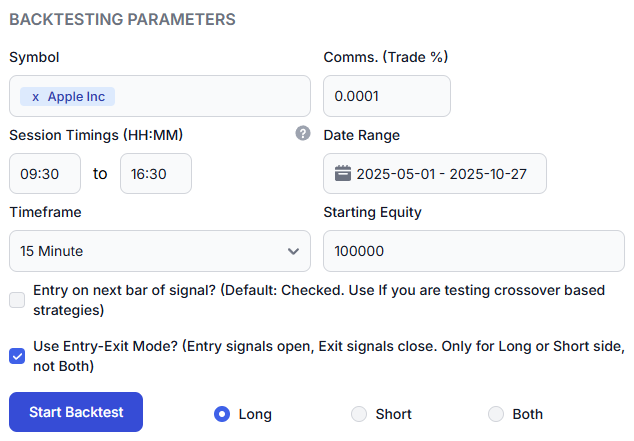Click the Session Timings help icon

click(x=303, y=133)
